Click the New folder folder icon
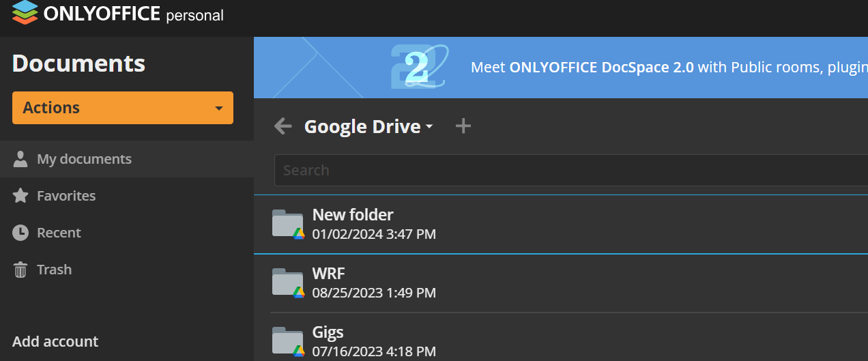Screen dimensions: 868x361 pyautogui.click(x=287, y=223)
